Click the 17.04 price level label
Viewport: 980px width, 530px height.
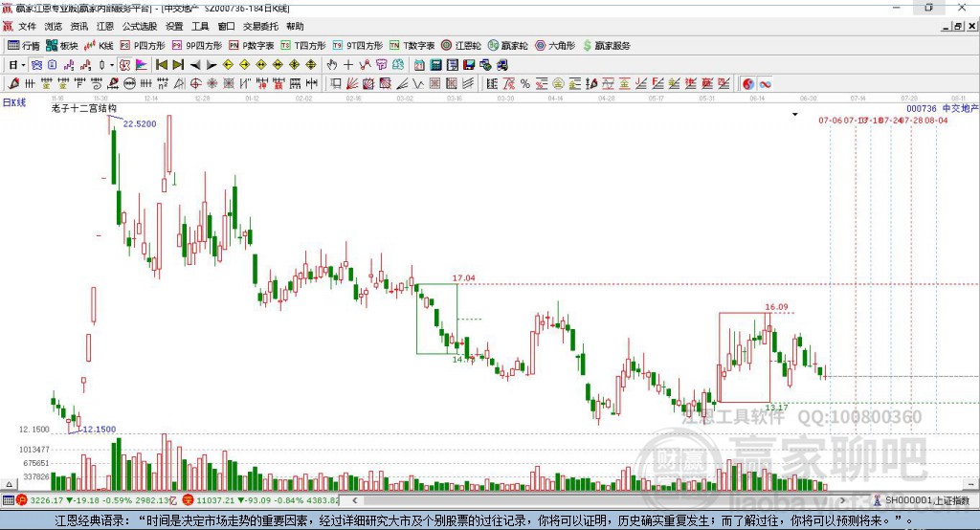point(464,278)
